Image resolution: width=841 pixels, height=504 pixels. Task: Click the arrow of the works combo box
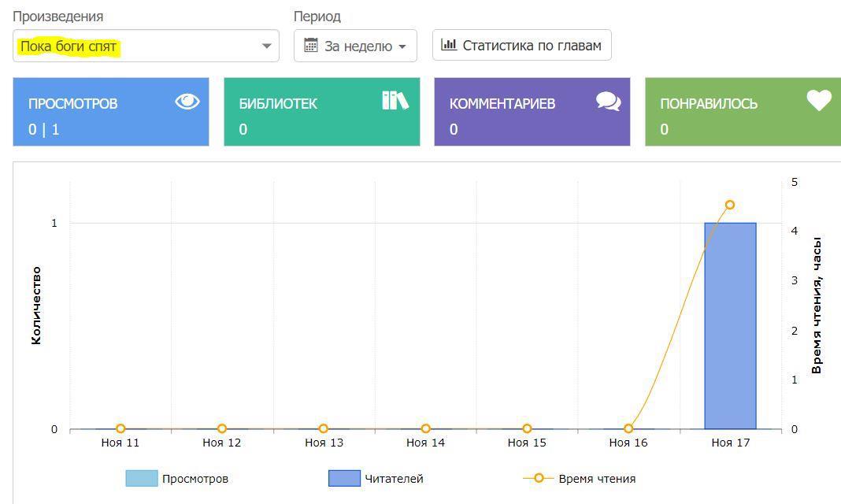tap(267, 46)
